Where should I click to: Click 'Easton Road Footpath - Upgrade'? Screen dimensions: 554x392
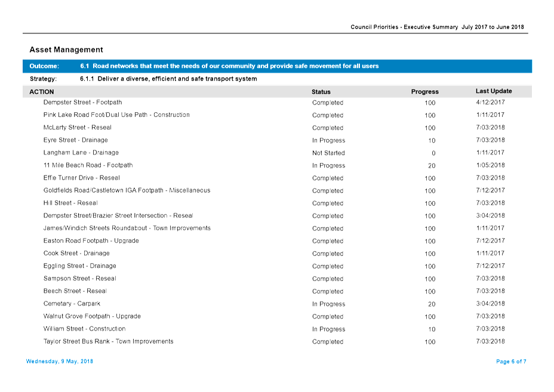pos(91,241)
